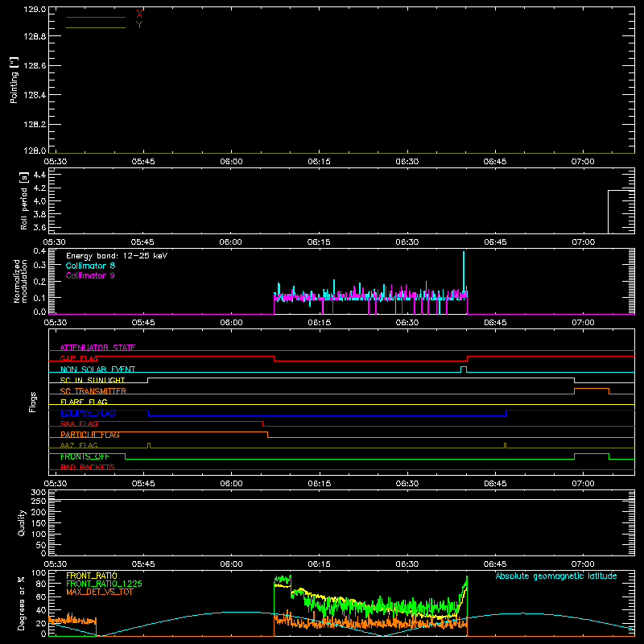This screenshot has height=644, width=644.
Task: Click the FRONT_RATIO_1225 legend label
Action: tap(104, 584)
